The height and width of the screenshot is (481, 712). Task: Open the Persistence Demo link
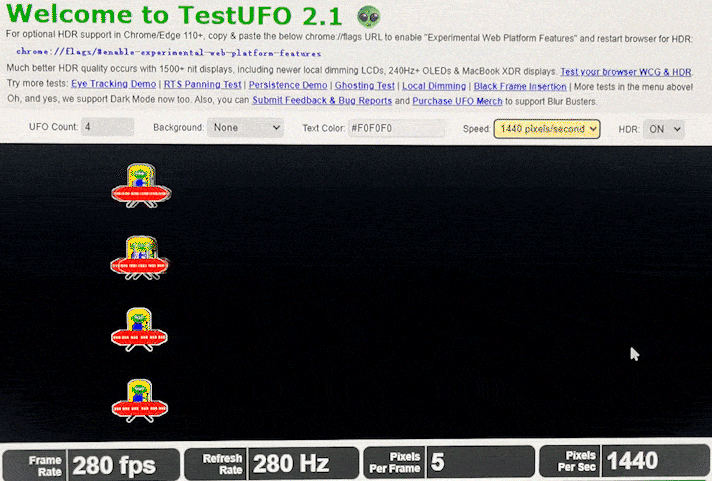pos(288,85)
